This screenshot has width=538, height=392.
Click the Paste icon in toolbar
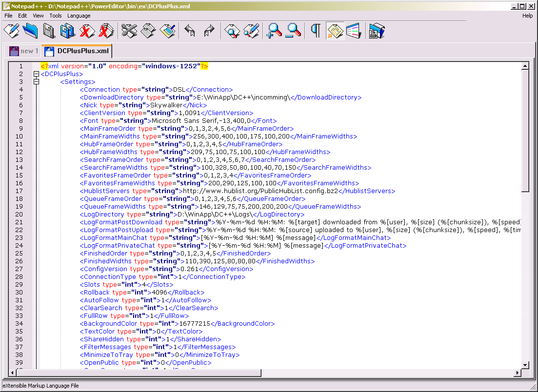pos(168,31)
